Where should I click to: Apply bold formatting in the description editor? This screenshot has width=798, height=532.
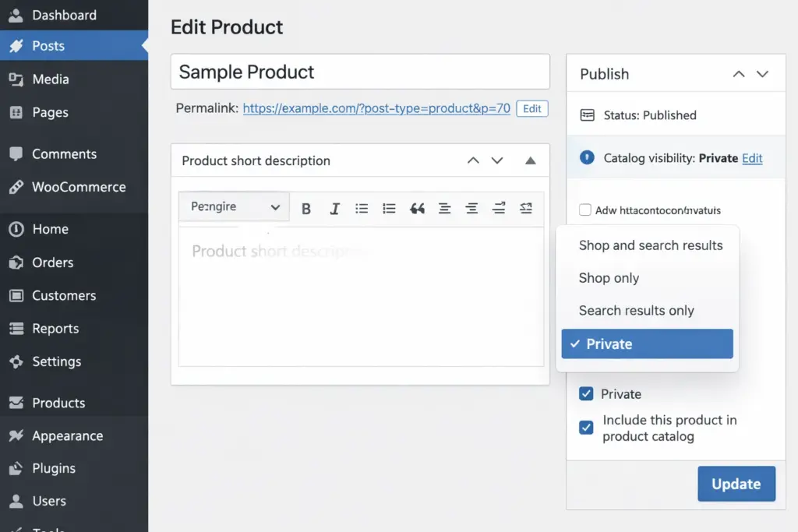tap(305, 207)
